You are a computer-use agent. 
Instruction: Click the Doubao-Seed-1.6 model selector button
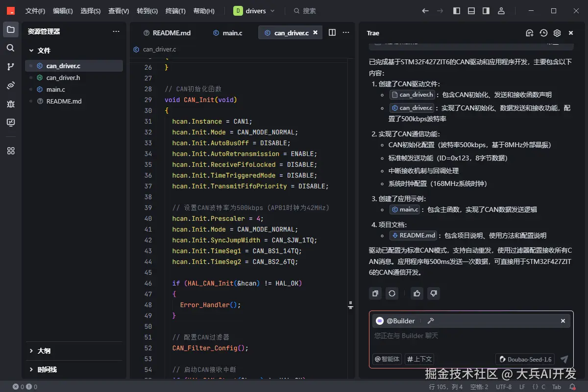tap(525, 359)
